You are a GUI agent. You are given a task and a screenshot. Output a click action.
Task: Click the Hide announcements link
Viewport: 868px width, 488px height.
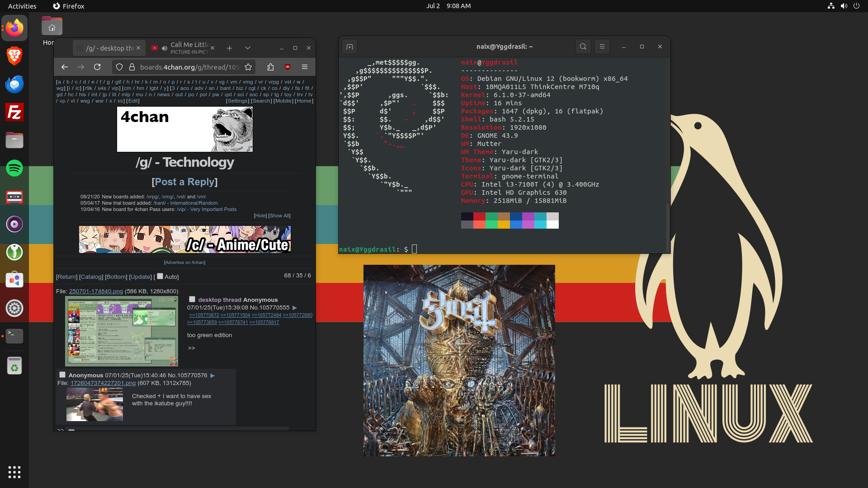pos(260,216)
